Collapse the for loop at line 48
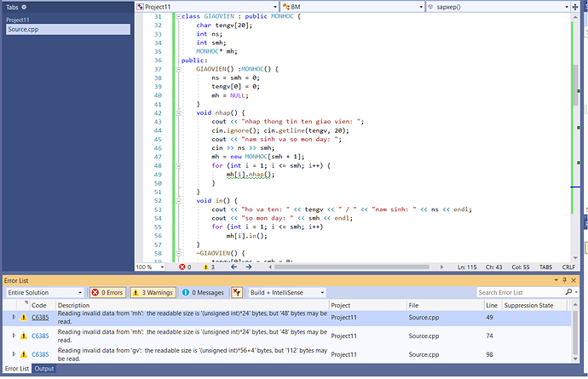The image size is (588, 379). pos(178,166)
